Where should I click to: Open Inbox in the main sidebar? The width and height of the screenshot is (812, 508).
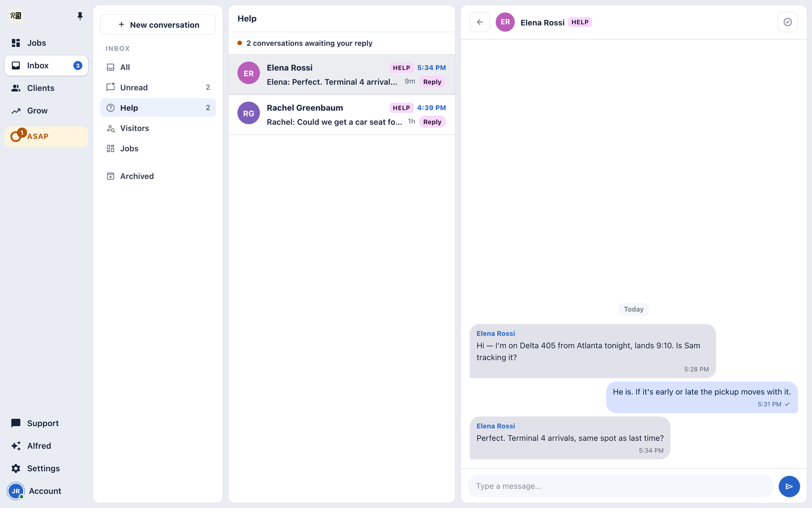click(46, 66)
